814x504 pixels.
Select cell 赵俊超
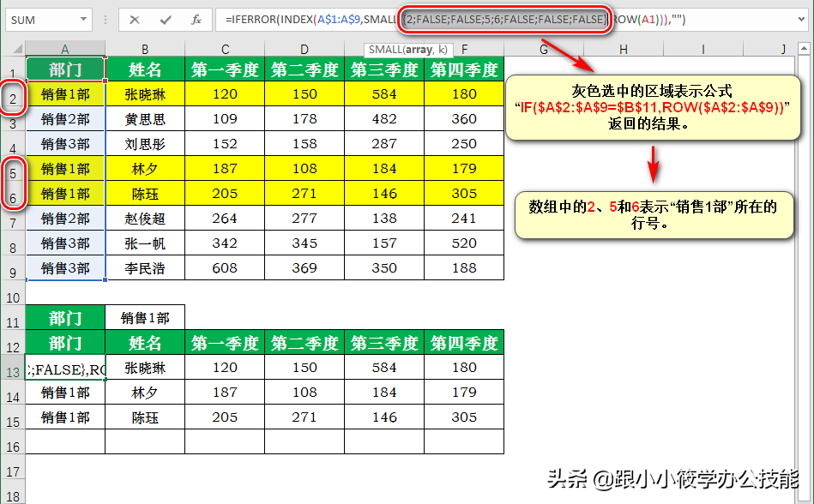pyautogui.click(x=145, y=219)
